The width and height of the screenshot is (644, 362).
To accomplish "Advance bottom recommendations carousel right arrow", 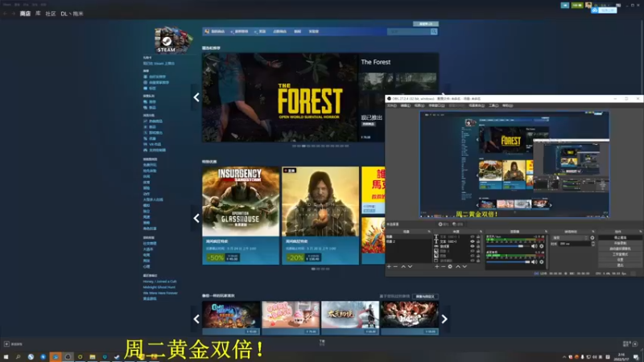I will coord(444,319).
